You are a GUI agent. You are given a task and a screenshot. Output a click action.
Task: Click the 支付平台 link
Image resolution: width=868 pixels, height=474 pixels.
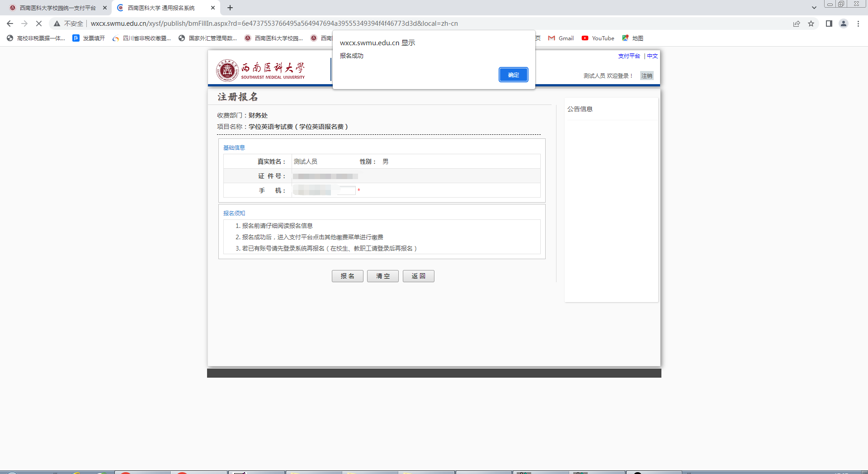pyautogui.click(x=629, y=56)
